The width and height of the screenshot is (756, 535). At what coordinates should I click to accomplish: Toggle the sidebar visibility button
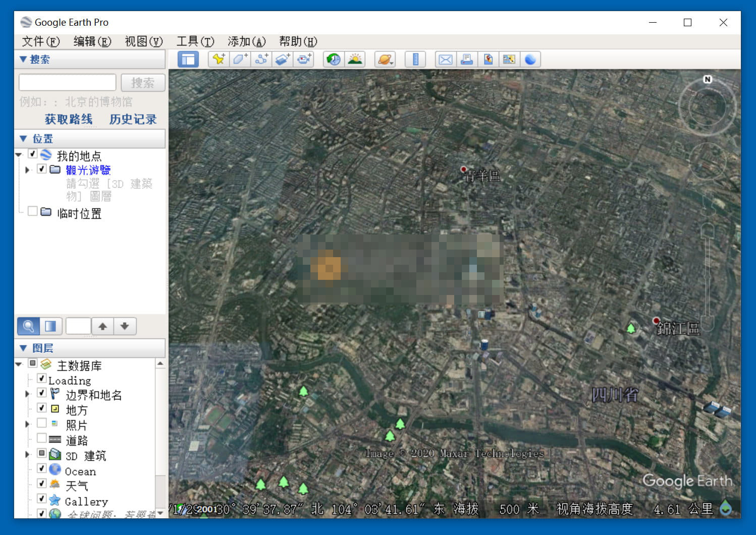click(188, 60)
